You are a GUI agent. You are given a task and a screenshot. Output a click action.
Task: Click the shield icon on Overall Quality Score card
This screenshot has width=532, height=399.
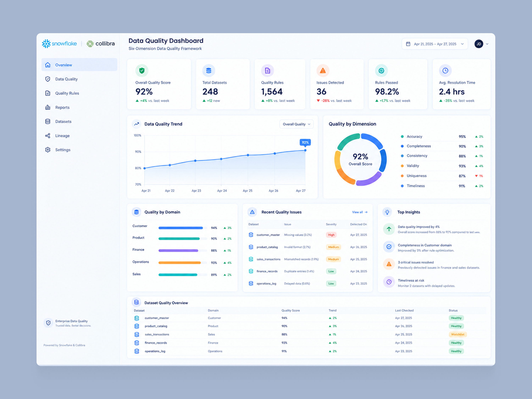click(142, 70)
